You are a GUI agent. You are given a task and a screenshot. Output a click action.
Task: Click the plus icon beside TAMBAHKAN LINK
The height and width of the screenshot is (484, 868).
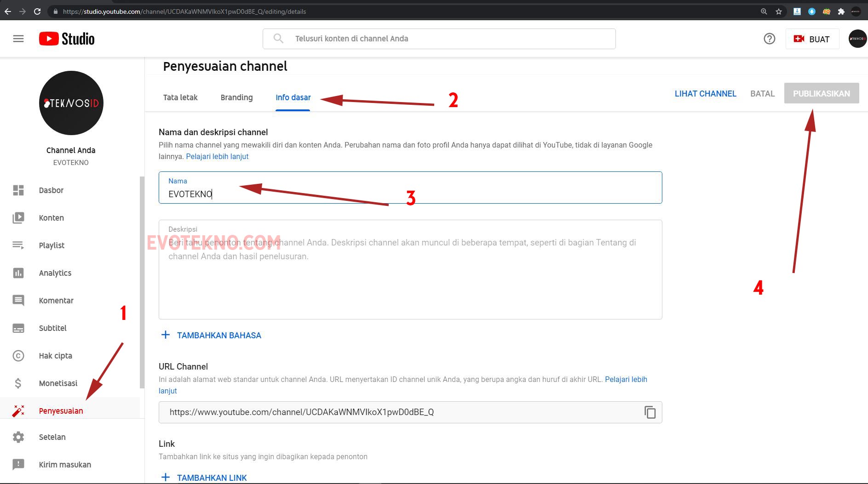pos(166,478)
